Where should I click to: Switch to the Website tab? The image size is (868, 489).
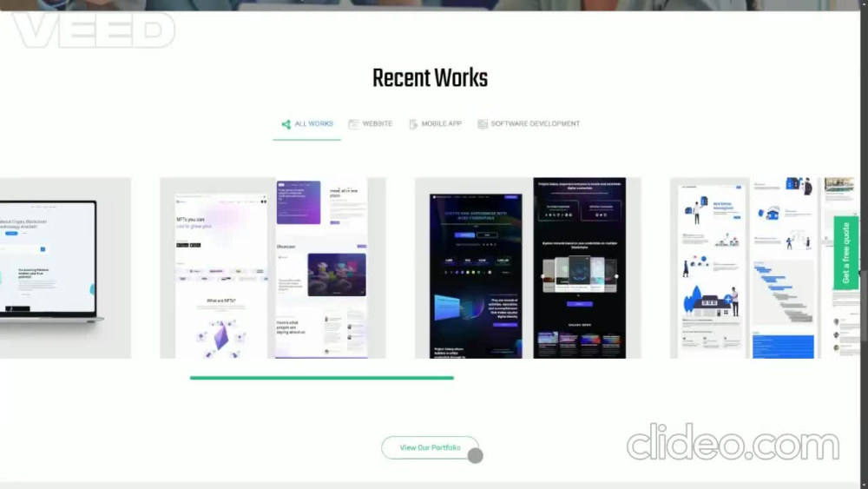point(371,124)
